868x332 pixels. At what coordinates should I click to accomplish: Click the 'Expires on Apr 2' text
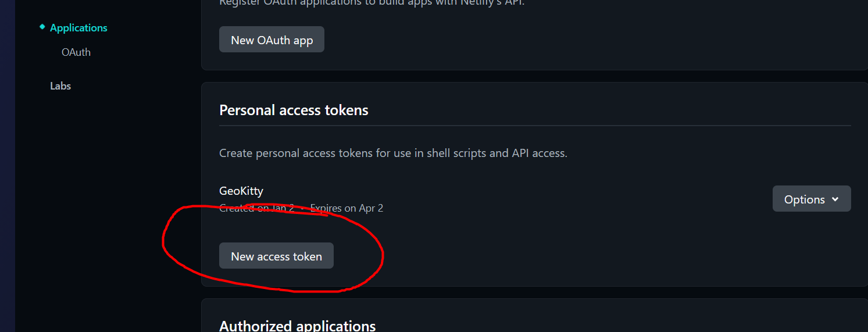pyautogui.click(x=347, y=208)
